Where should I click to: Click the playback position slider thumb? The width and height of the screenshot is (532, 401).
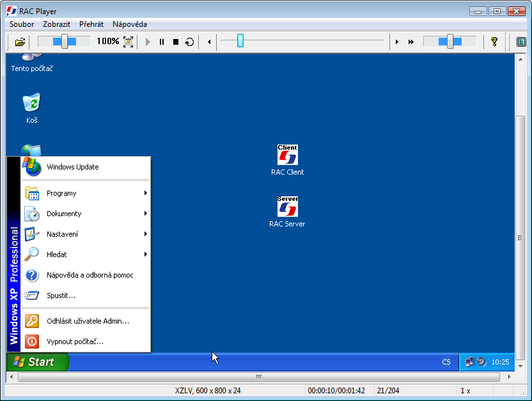pyautogui.click(x=240, y=41)
